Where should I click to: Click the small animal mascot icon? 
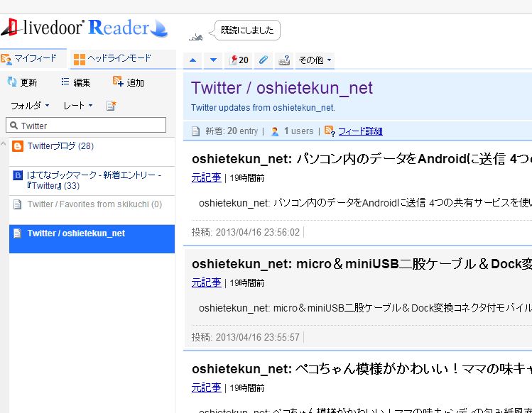[196, 37]
